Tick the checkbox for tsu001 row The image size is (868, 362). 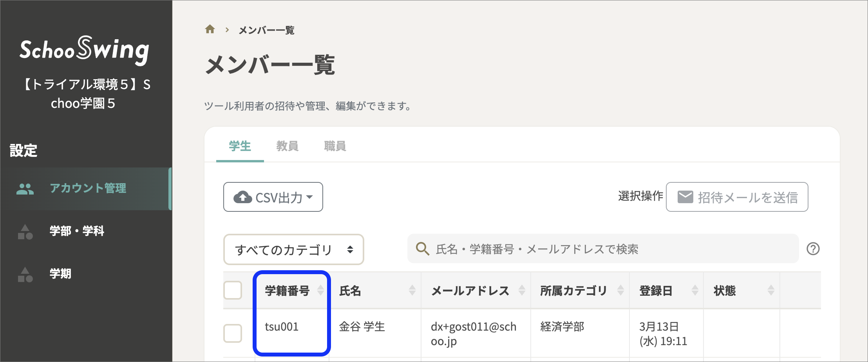coord(233,333)
